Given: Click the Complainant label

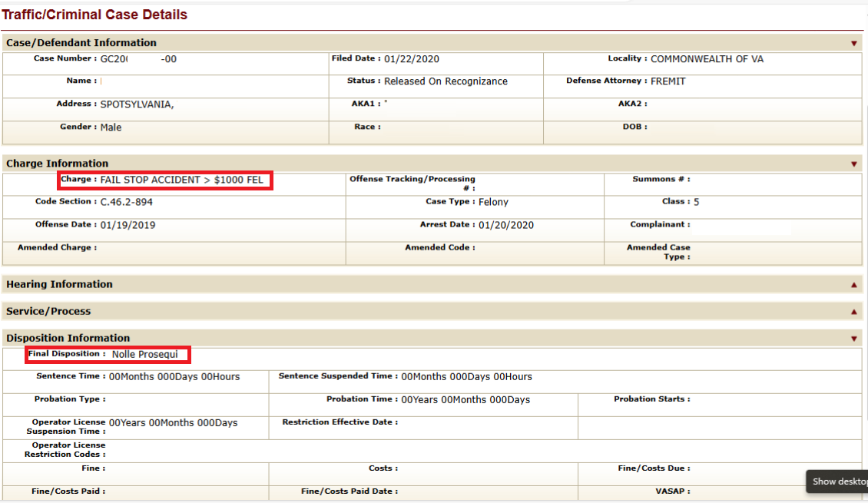Looking at the screenshot, I should (x=661, y=224).
